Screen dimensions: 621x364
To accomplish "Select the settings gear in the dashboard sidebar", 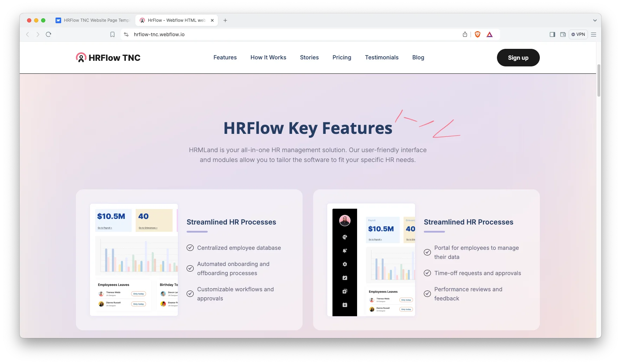I will (x=344, y=264).
